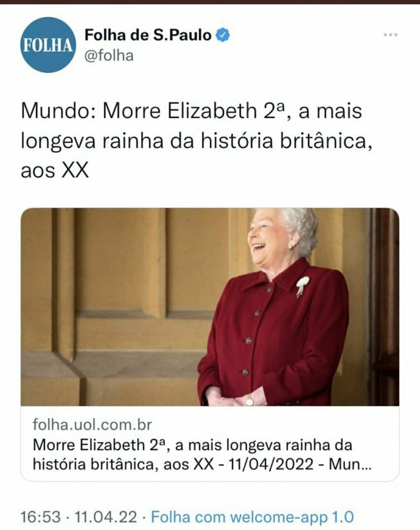The width and height of the screenshot is (420, 530).
Task: Open the Folha com welcome-app 1.0 source link
Action: click(x=252, y=517)
